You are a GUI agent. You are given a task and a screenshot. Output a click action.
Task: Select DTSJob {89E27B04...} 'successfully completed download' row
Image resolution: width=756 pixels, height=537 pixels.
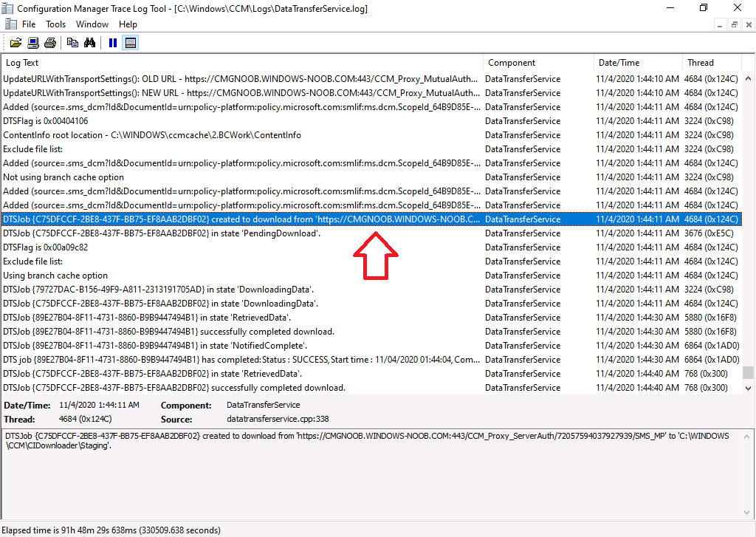click(371, 332)
